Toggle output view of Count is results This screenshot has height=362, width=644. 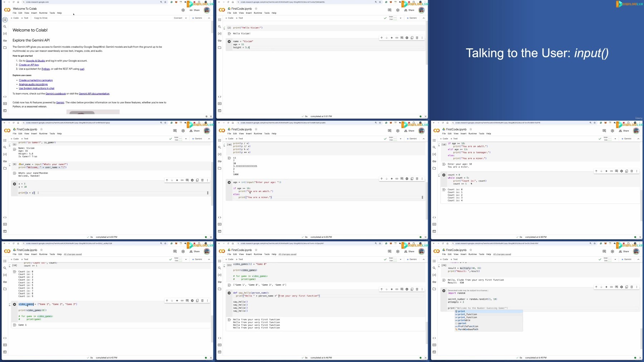444,189
